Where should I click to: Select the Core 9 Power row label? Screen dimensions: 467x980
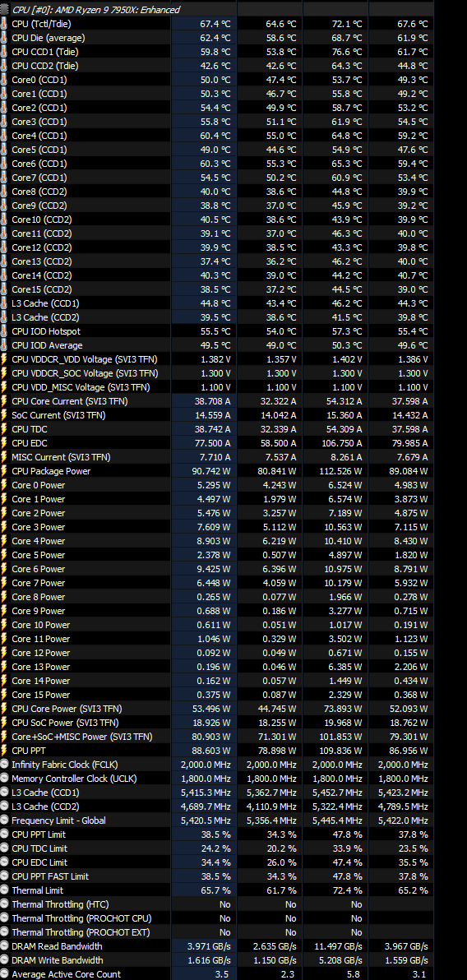tap(38, 611)
